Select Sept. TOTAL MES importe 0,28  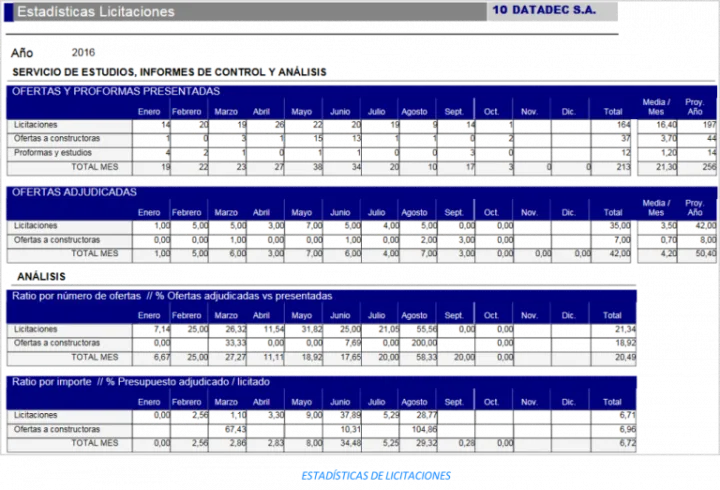467,443
